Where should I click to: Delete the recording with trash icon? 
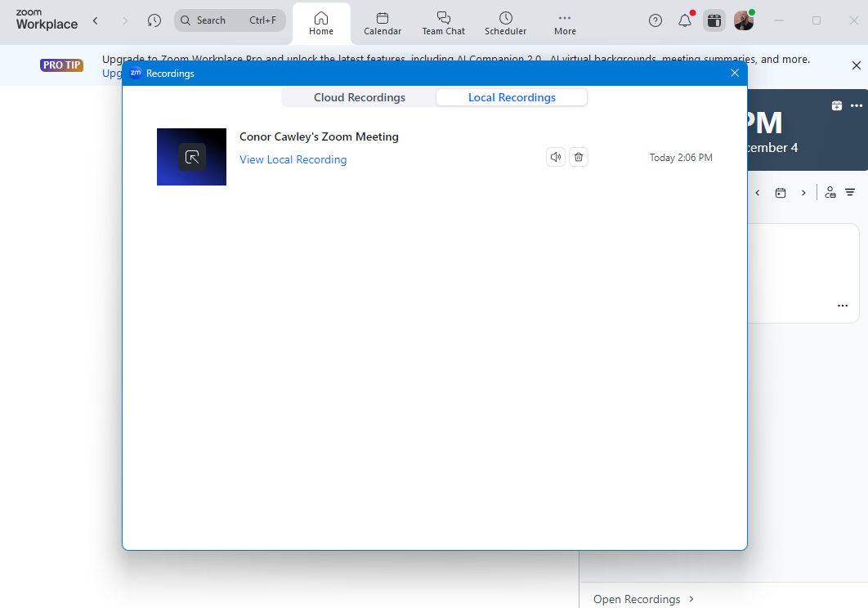point(579,157)
